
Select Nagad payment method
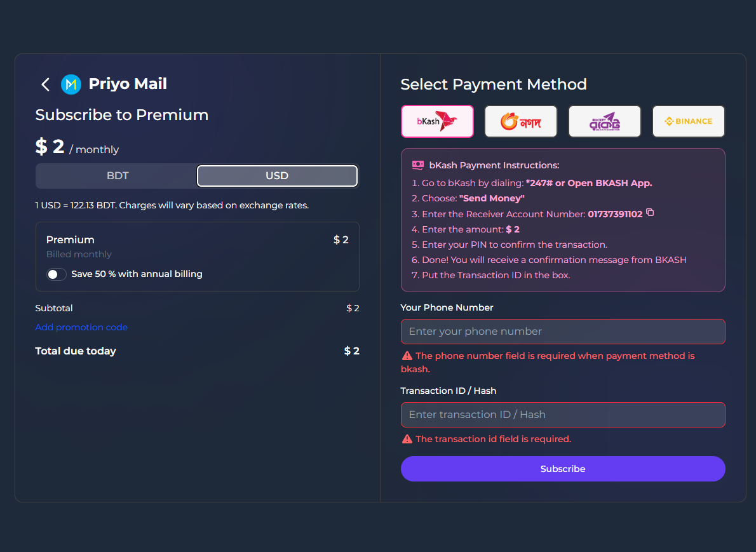click(x=521, y=121)
